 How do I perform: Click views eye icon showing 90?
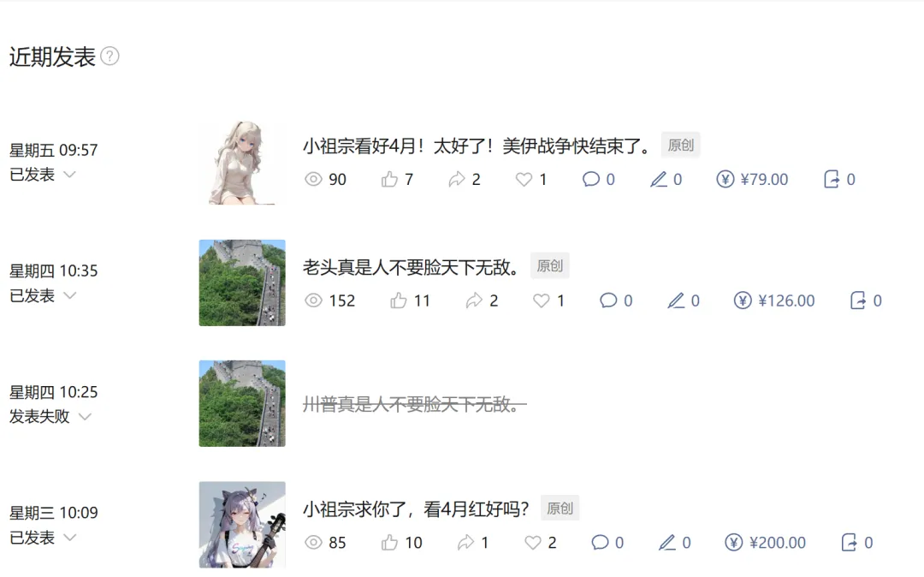[x=313, y=179]
